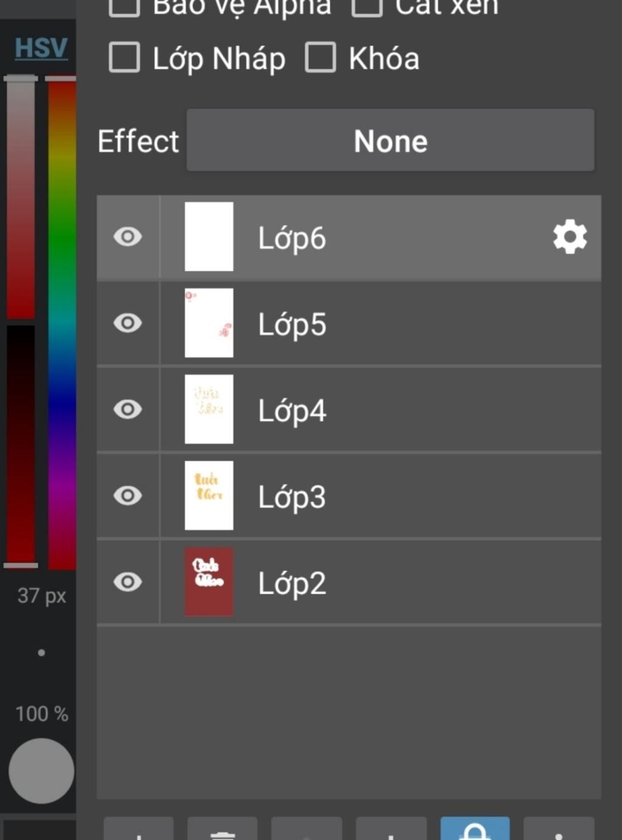Enable the Lớp Nháp checkbox
622x840 pixels.
click(125, 58)
